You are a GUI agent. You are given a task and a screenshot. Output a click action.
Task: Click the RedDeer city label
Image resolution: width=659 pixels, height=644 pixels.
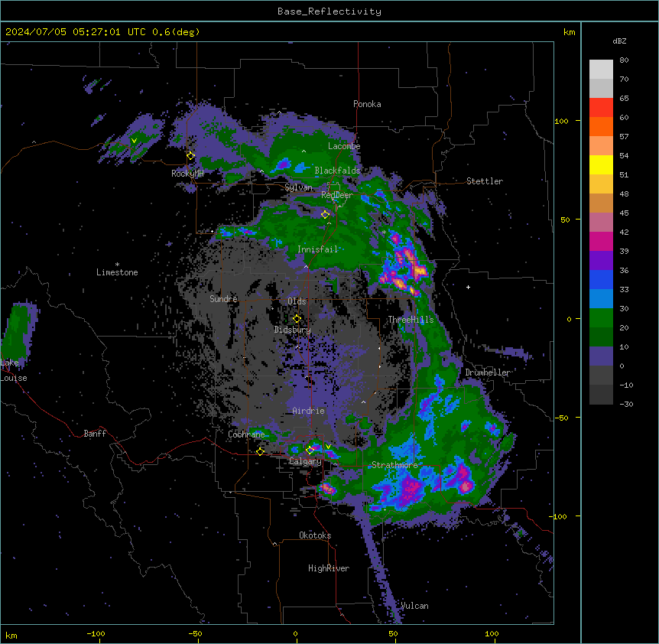(337, 195)
